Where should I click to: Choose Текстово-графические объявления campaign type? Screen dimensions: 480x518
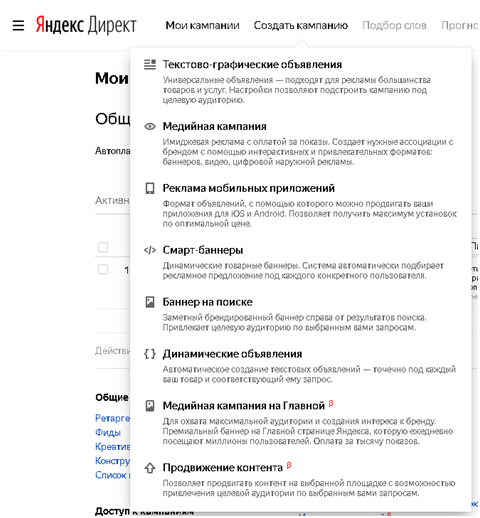pos(252,64)
